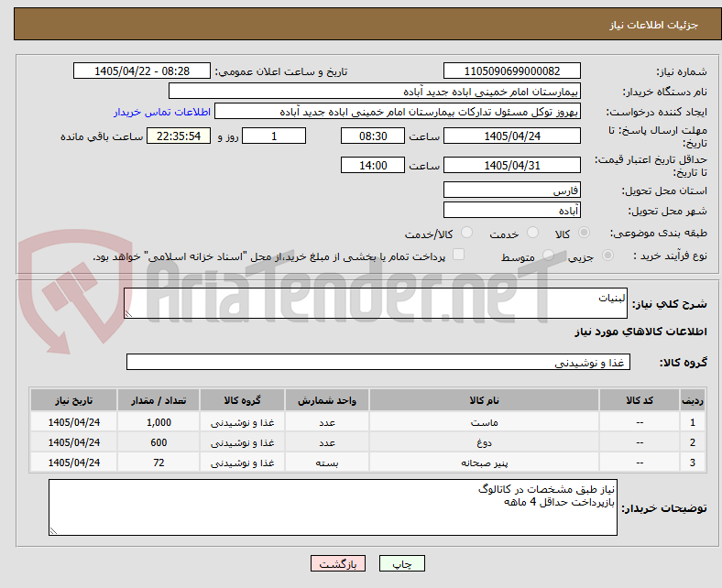Click the بازگشت (back) button
The width and height of the screenshot is (722, 588).
click(338, 563)
